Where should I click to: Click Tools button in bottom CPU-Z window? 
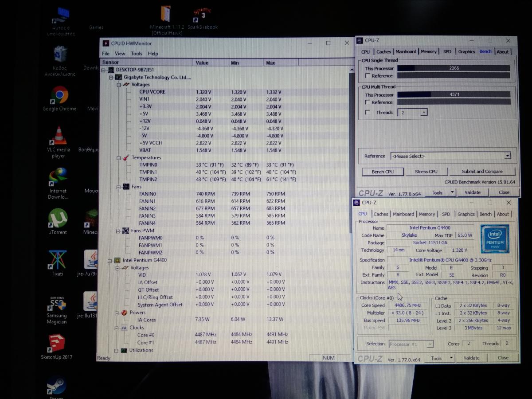[x=436, y=358]
